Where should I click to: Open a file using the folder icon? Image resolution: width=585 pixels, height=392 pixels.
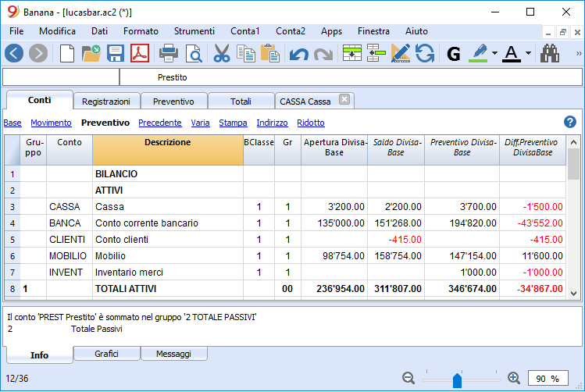[x=91, y=53]
